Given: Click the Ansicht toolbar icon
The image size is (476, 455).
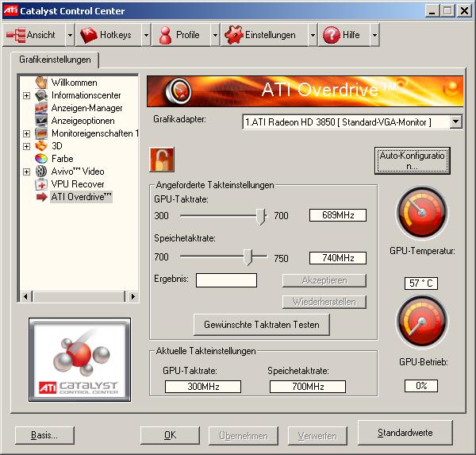Looking at the screenshot, I should pyautogui.click(x=16, y=35).
